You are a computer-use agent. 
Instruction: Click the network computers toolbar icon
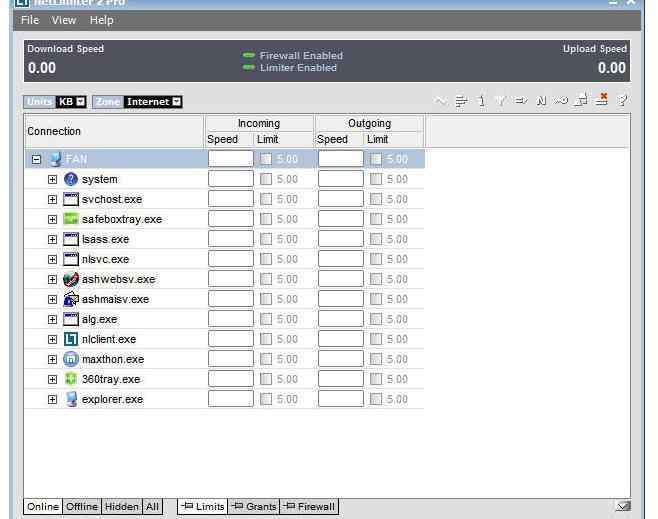tap(581, 100)
